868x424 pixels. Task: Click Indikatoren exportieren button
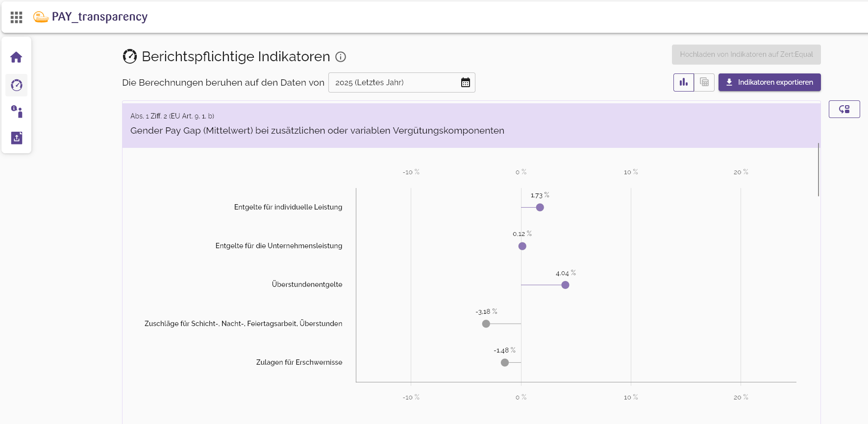(x=769, y=82)
